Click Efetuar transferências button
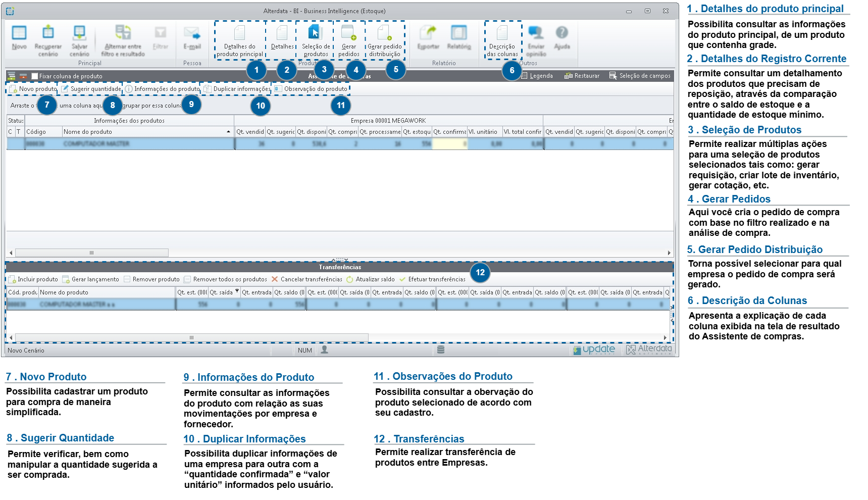 pyautogui.click(x=432, y=279)
